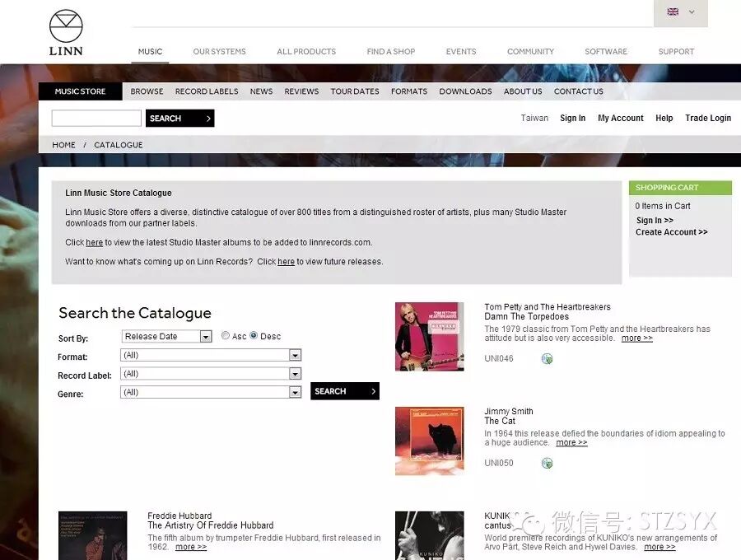Screen dimensions: 741x560
Task: Click Catalogue breadcrumb
Action: pyautogui.click(x=118, y=145)
